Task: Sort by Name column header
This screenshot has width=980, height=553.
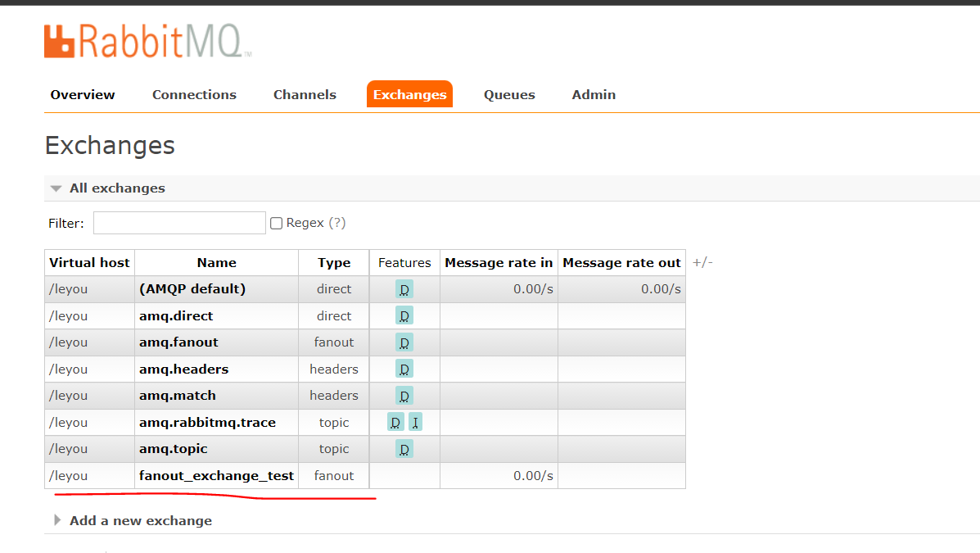Action: coord(217,263)
